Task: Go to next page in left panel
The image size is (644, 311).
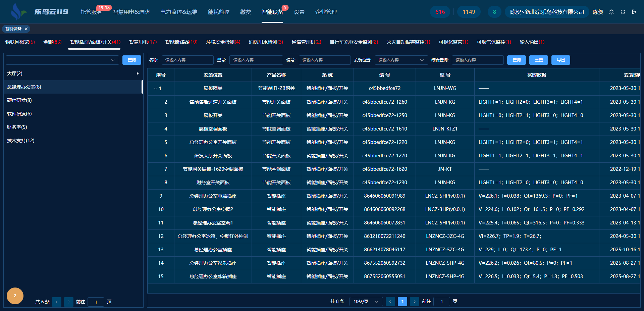Action: 69,302
